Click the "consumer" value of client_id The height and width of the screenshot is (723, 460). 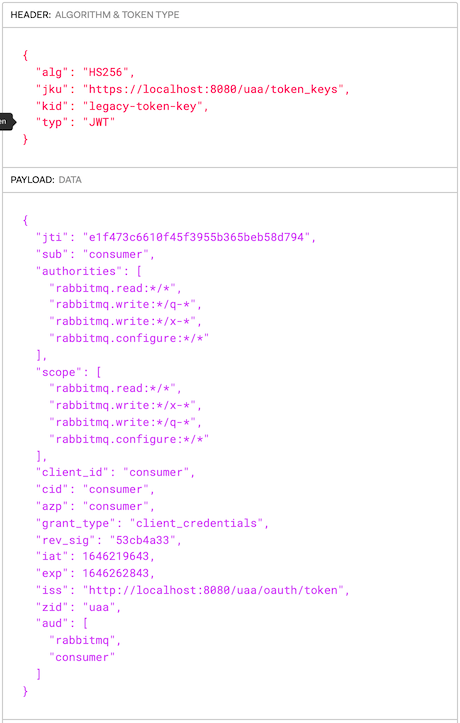[x=156, y=472]
